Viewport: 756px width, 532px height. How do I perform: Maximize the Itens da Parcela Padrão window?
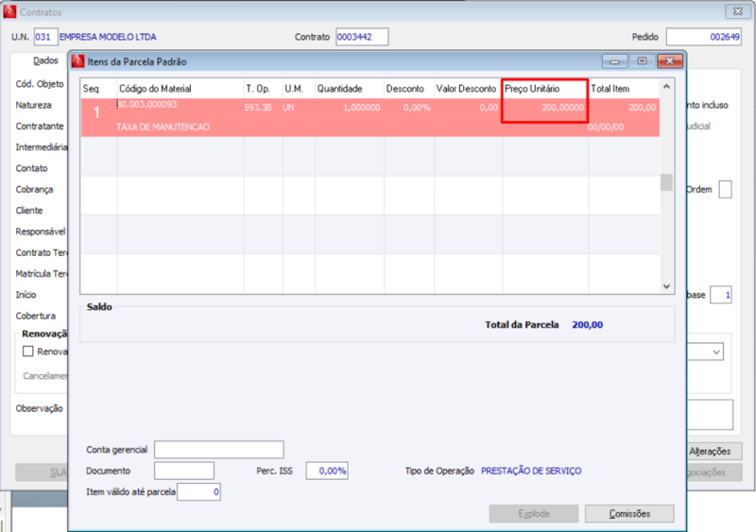[643, 61]
